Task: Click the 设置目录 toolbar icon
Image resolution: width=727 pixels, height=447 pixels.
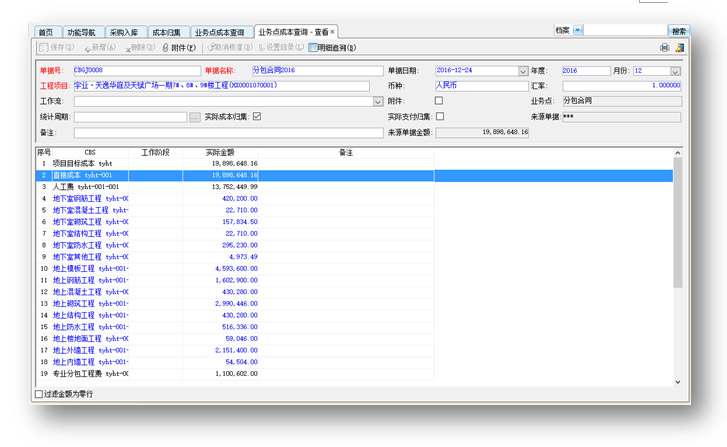Action: coord(261,47)
